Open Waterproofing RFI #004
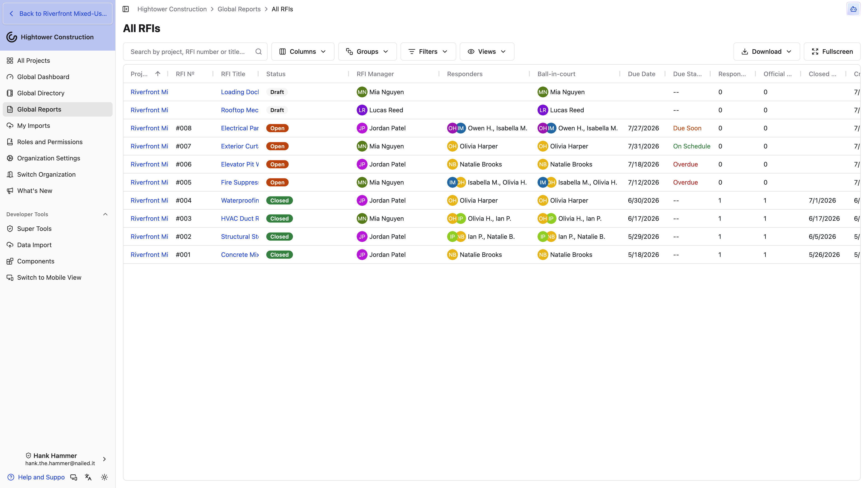Viewport: 868px width, 488px height. pos(240,200)
